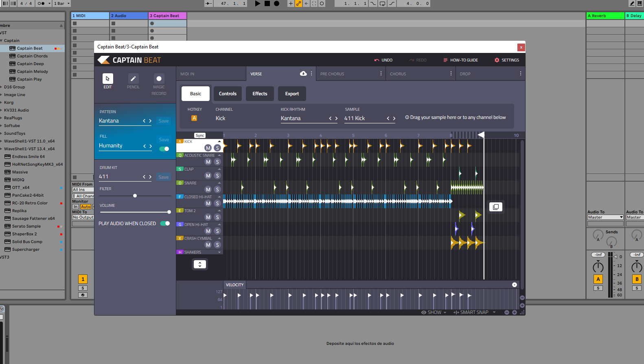
Task: Open Audio To Master dropdown on return A
Action: (x=605, y=217)
